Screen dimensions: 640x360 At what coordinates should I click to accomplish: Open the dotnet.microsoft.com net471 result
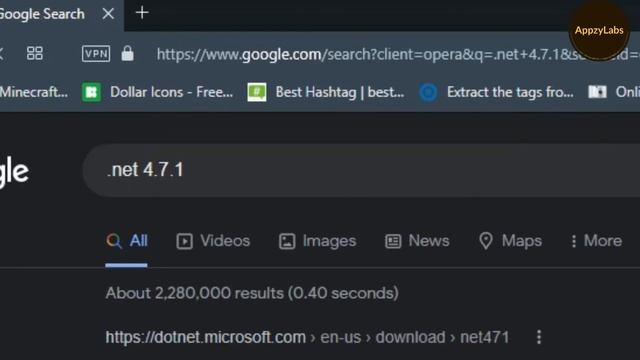click(x=307, y=338)
